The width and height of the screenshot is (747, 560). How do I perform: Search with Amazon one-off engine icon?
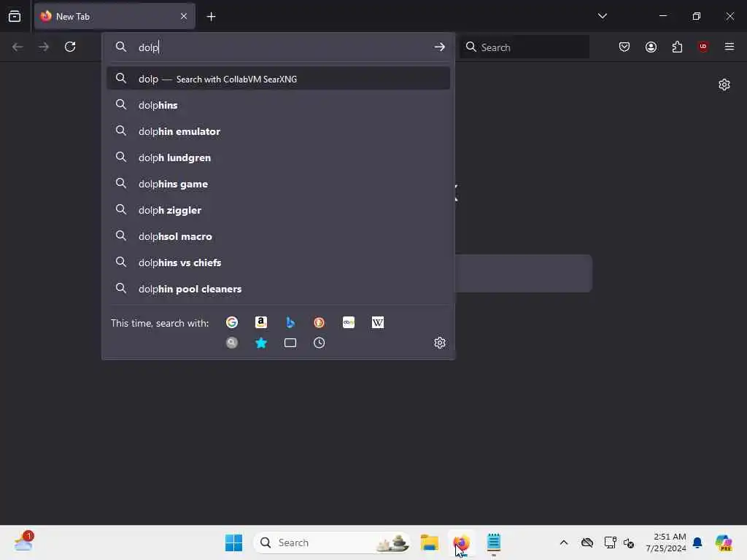261,322
